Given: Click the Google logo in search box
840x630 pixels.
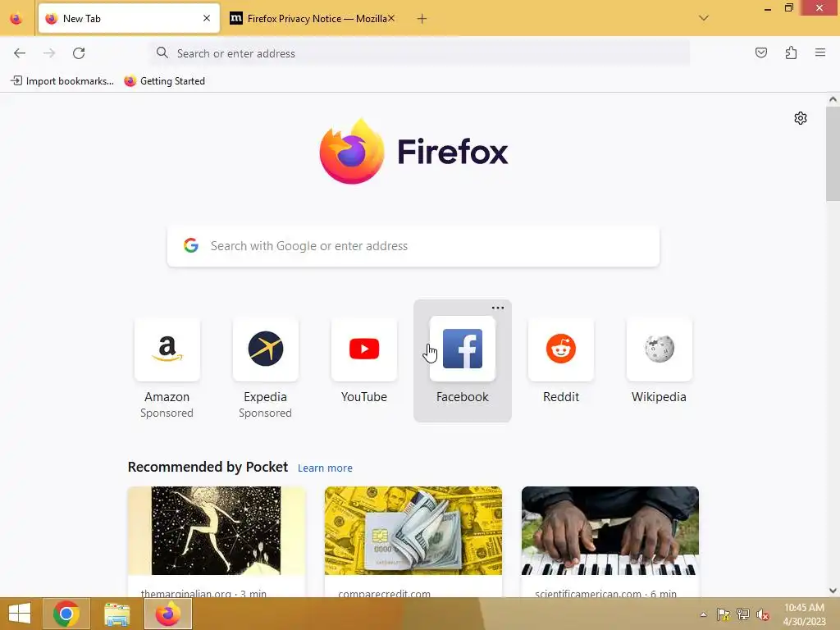Looking at the screenshot, I should [x=191, y=245].
